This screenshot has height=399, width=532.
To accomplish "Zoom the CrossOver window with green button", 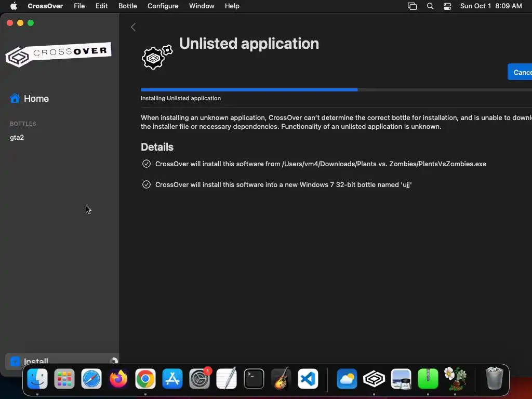I will (31, 23).
